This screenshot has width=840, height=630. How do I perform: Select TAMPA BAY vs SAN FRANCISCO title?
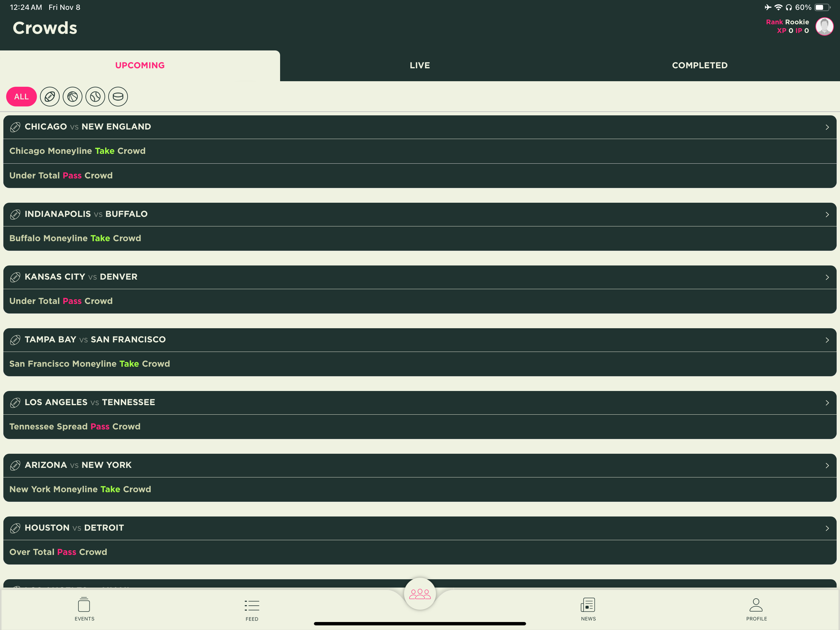[x=95, y=339]
